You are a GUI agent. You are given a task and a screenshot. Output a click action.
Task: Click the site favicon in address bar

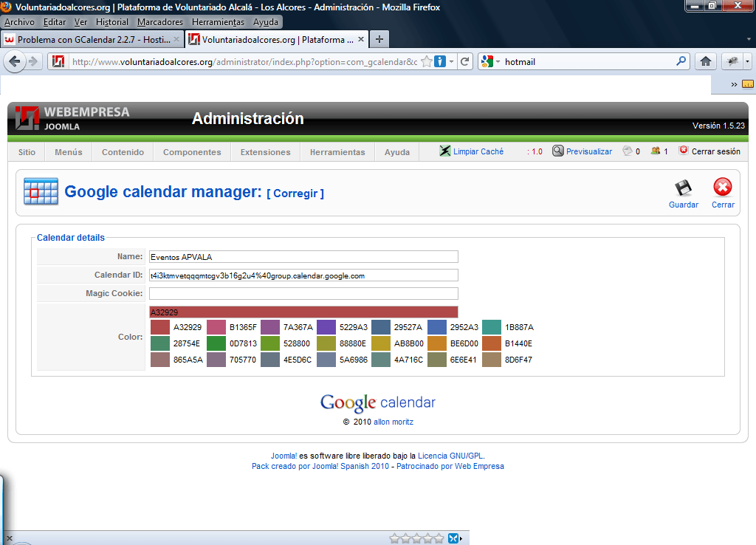pos(58,62)
